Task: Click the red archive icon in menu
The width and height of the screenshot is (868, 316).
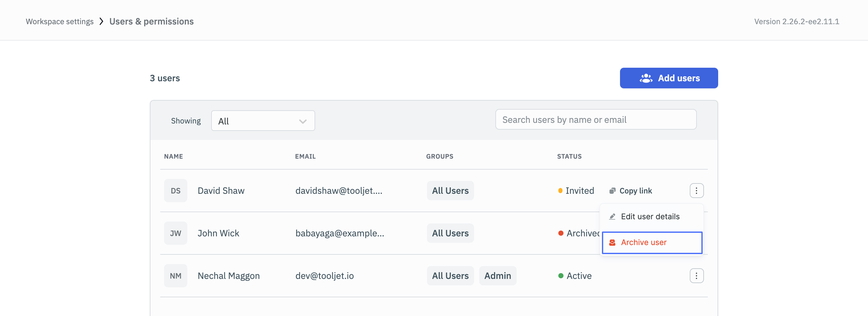Action: pyautogui.click(x=612, y=242)
